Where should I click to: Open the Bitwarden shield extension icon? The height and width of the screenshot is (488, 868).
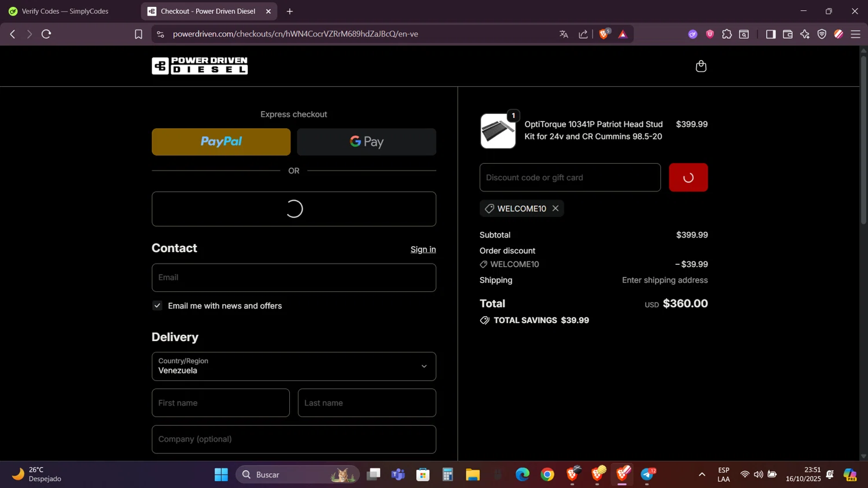710,34
